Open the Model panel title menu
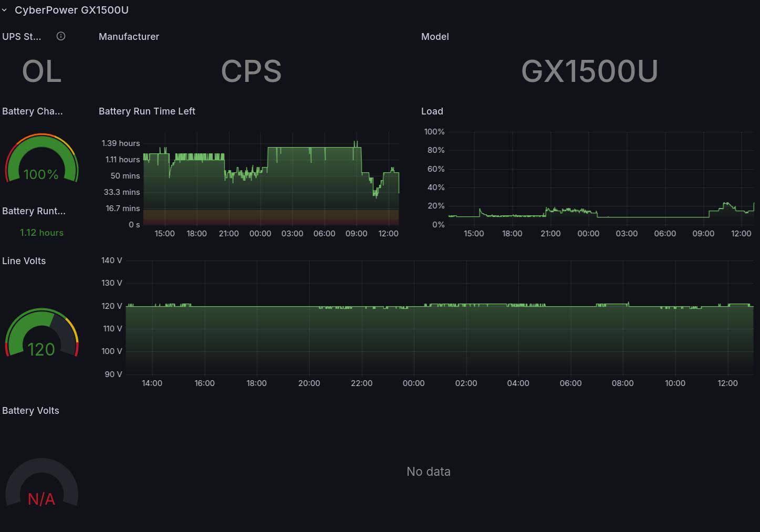Viewport: 760px width, 532px height. pos(435,37)
